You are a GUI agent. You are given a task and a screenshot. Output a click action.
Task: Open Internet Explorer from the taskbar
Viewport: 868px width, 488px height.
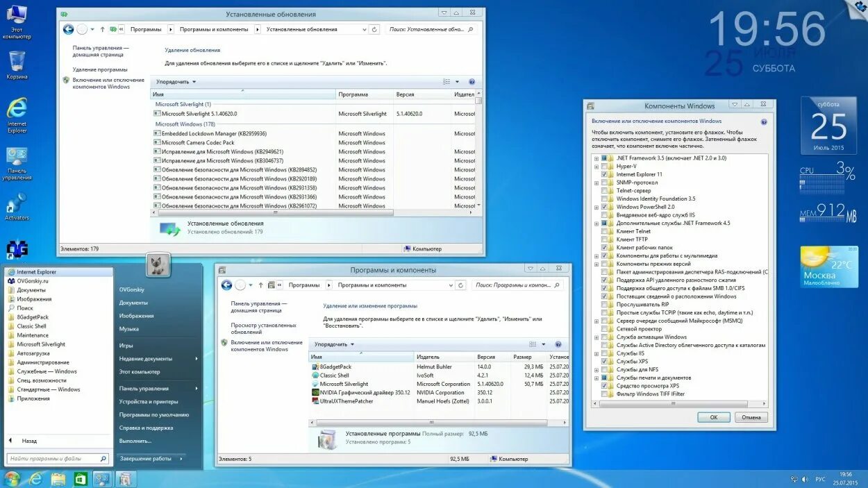pyautogui.click(x=35, y=479)
